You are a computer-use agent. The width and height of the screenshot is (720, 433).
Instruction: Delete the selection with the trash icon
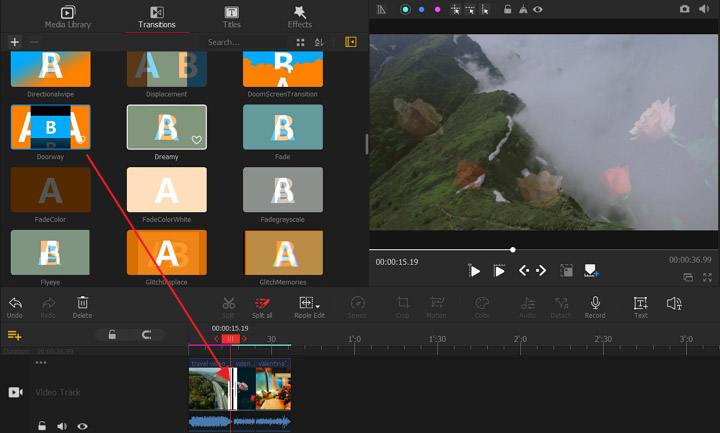(83, 303)
